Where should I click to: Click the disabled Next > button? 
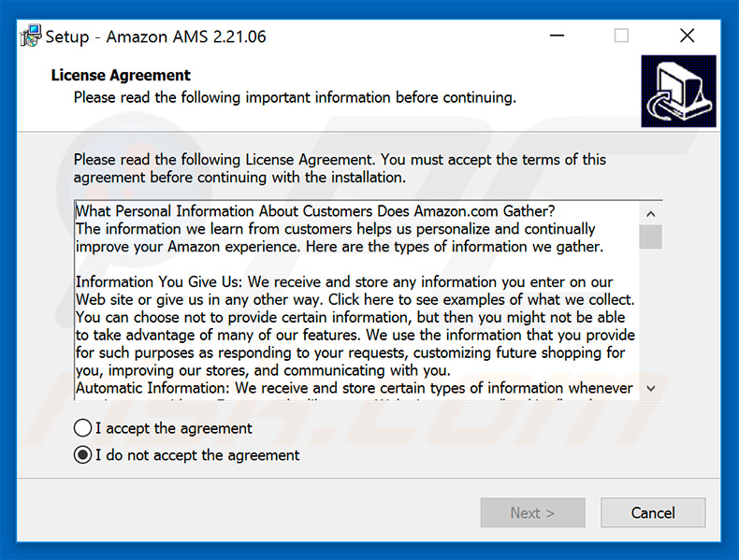tap(532, 513)
